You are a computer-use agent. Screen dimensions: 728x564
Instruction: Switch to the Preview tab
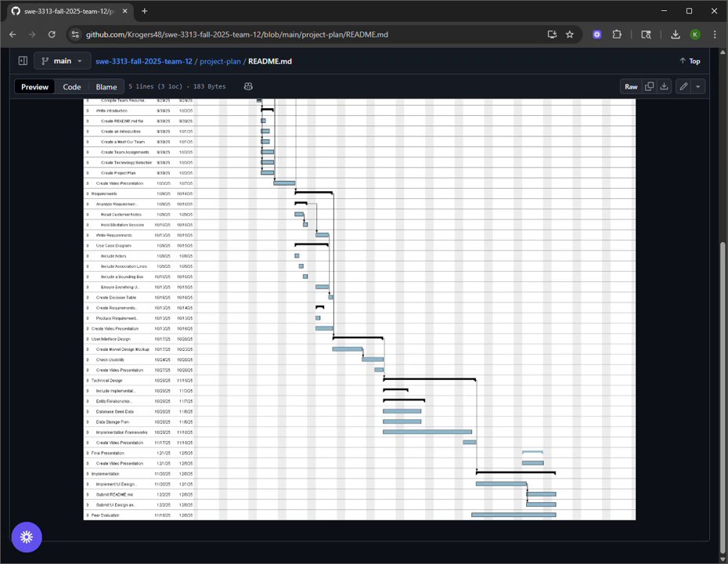tap(34, 87)
